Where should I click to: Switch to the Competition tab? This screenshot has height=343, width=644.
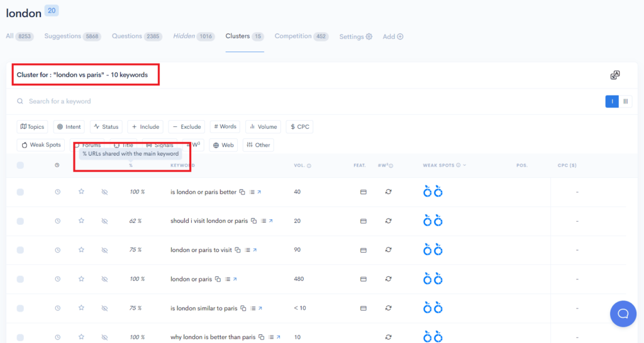[301, 36]
